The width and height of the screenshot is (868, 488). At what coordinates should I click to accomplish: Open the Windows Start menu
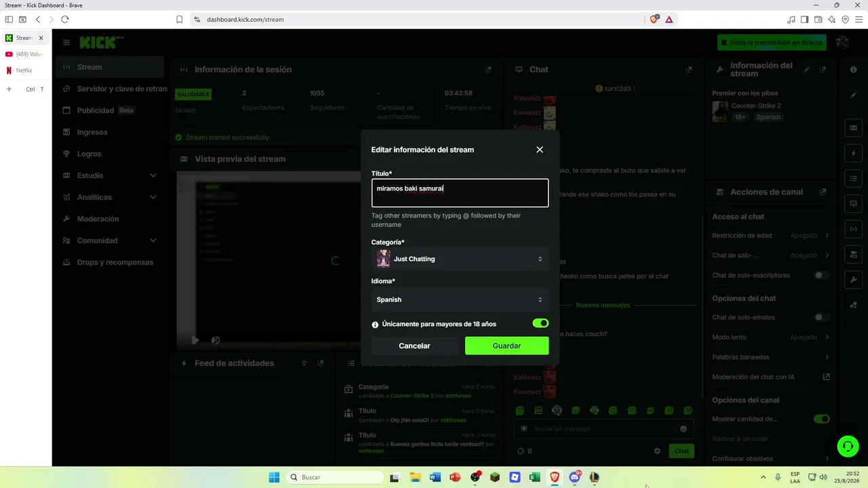[x=274, y=477]
